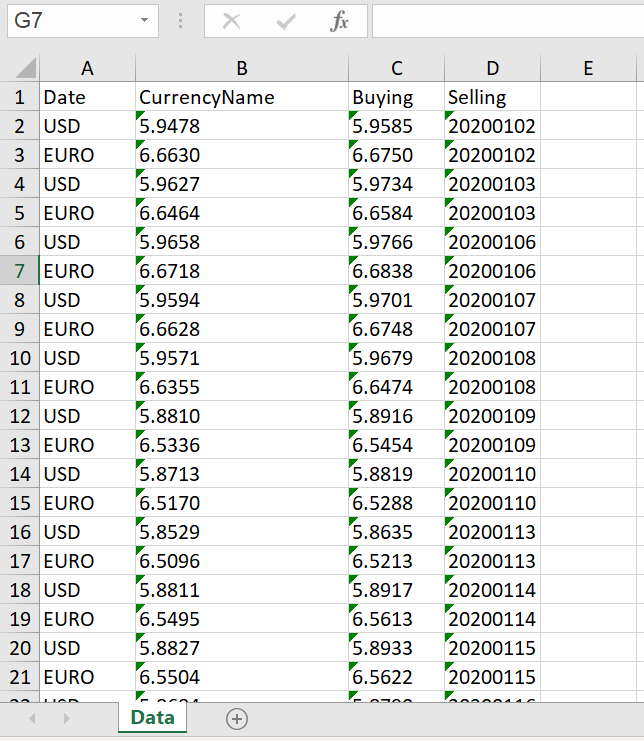Screen dimensions: 644x741
Task: Select row 7 header
Action: pos(19,271)
